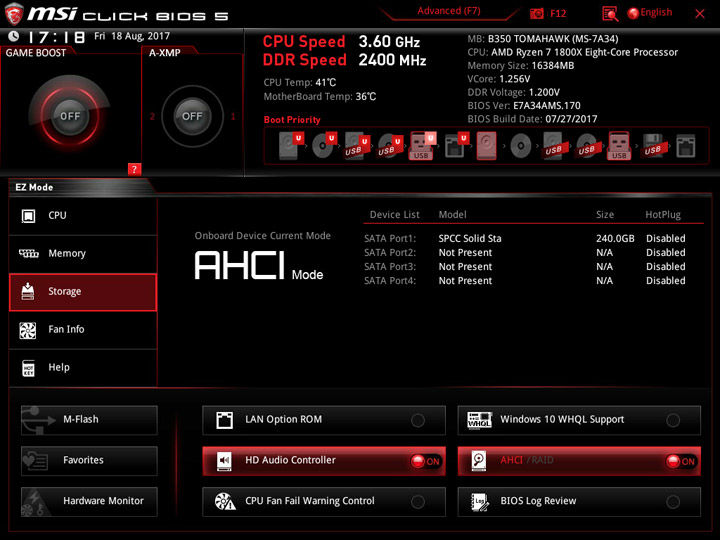This screenshot has width=720, height=540.
Task: Toggle the GAME BOOST knob
Action: [70, 116]
